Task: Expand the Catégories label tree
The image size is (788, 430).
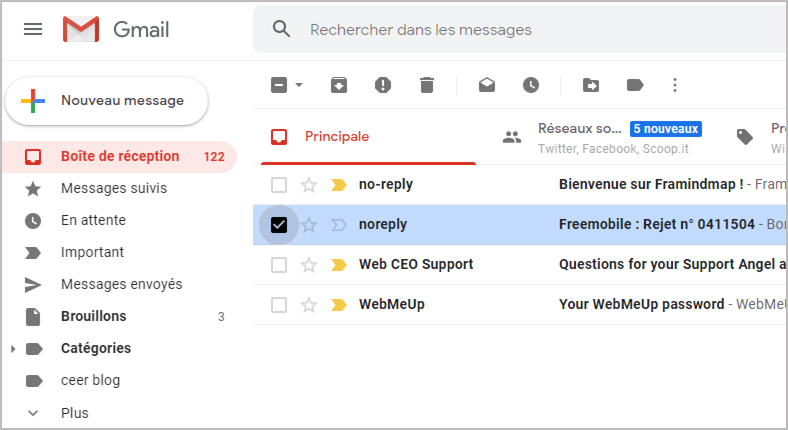Action: [x=13, y=349]
